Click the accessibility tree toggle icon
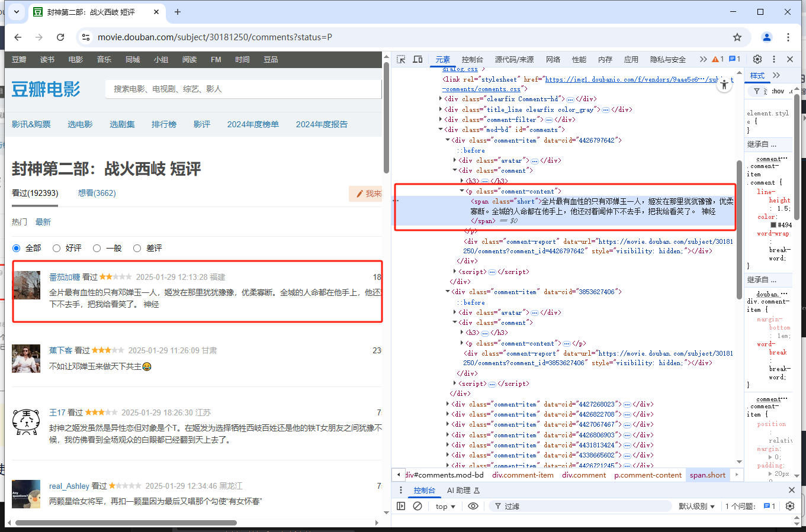This screenshot has height=532, width=806. point(724,85)
